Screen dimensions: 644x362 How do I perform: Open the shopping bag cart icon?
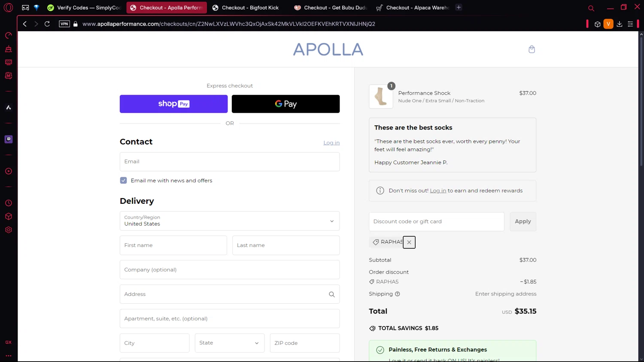coord(532,49)
